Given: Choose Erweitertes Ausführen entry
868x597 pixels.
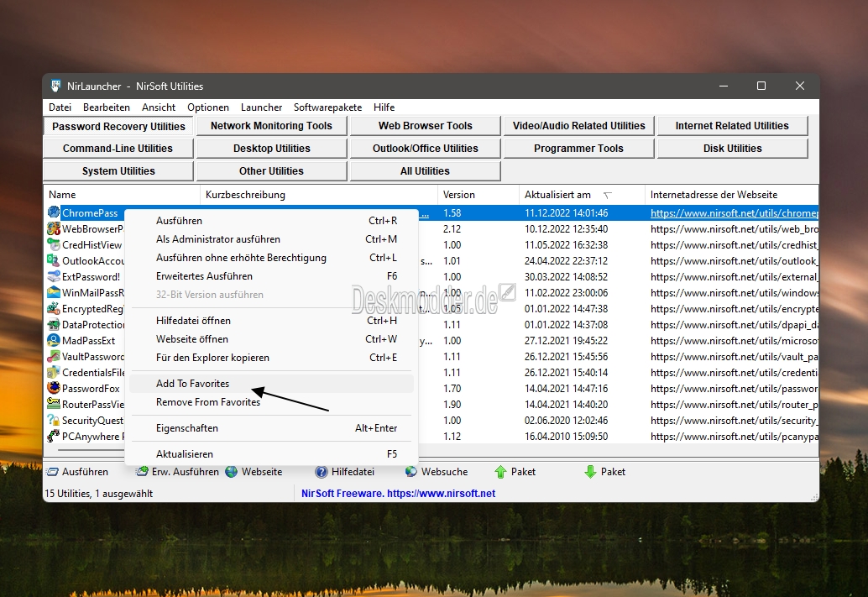Looking at the screenshot, I should (271, 275).
